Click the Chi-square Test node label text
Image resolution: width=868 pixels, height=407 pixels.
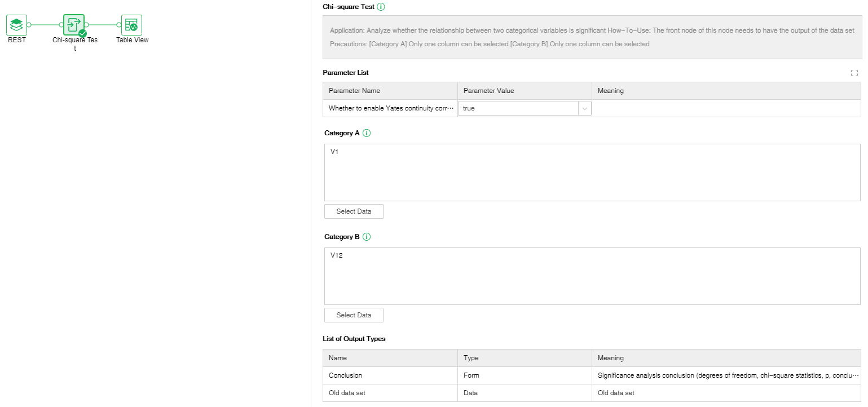click(75, 44)
